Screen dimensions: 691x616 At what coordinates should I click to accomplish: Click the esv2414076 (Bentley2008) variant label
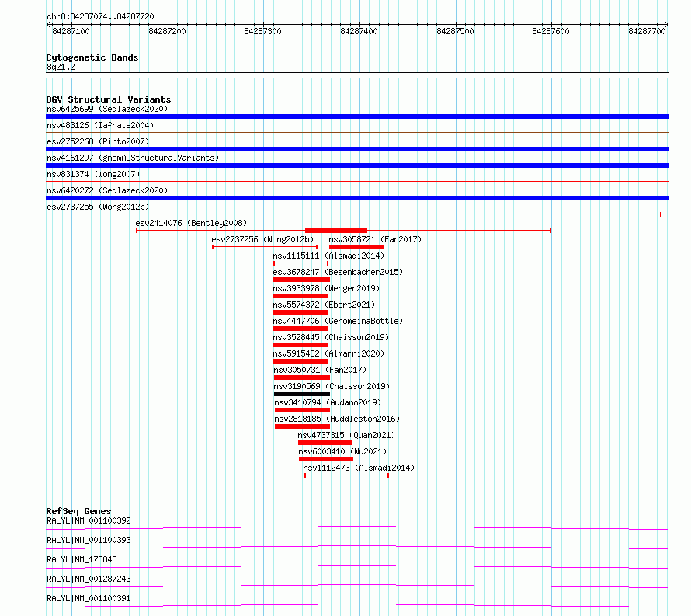click(191, 223)
